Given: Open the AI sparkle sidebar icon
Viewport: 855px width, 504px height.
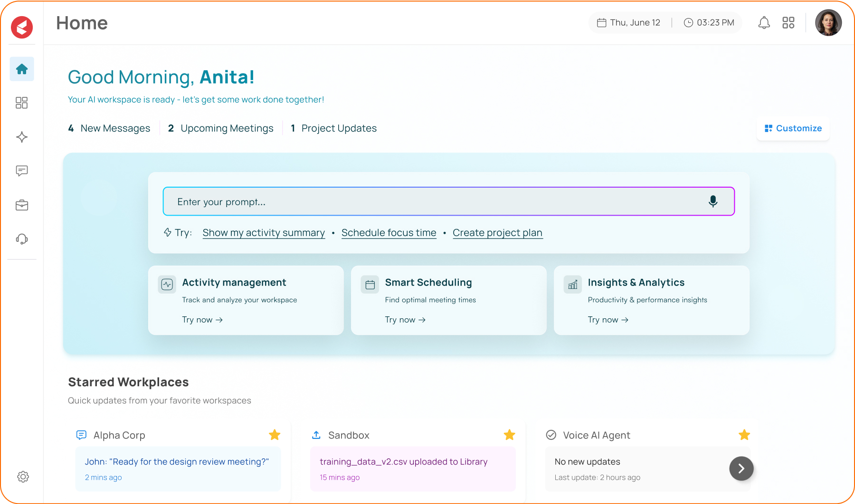Looking at the screenshot, I should pyautogui.click(x=22, y=137).
